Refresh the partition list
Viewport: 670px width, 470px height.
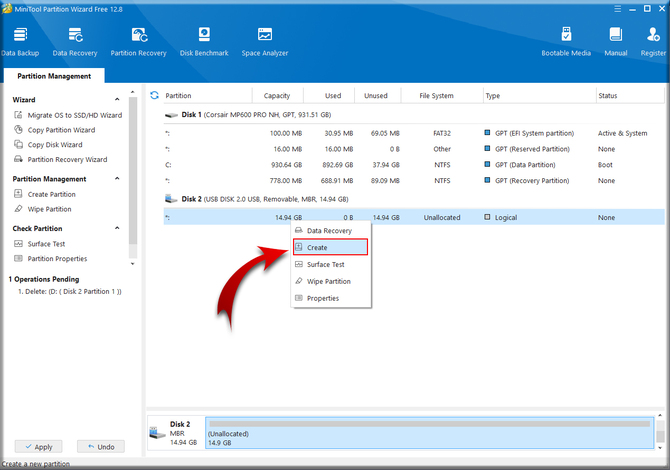[154, 95]
